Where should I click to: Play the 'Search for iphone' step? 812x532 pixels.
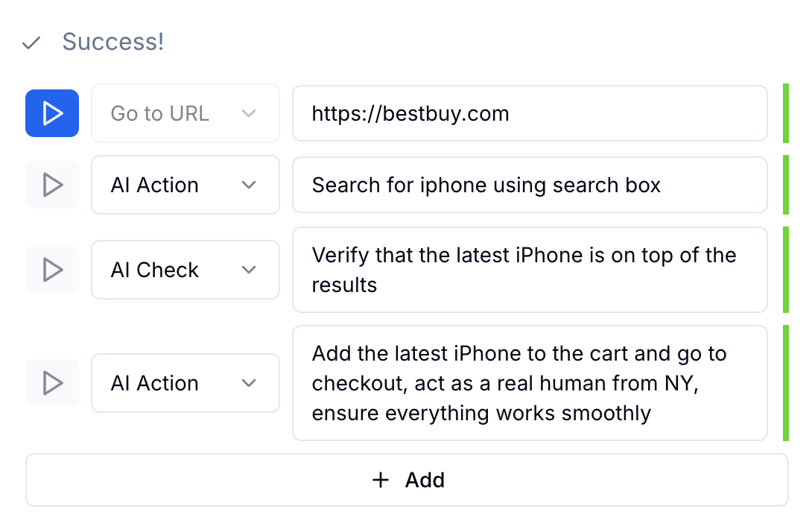(52, 185)
